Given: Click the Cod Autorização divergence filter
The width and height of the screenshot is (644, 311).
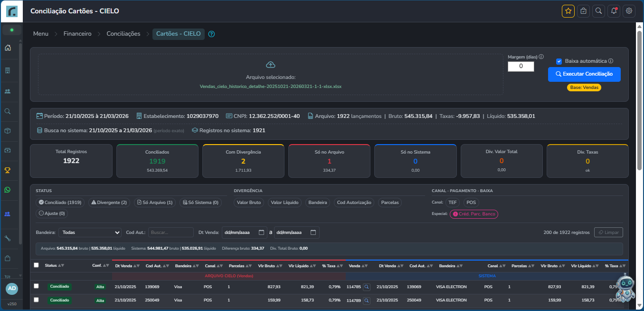Looking at the screenshot, I should pyautogui.click(x=354, y=203).
